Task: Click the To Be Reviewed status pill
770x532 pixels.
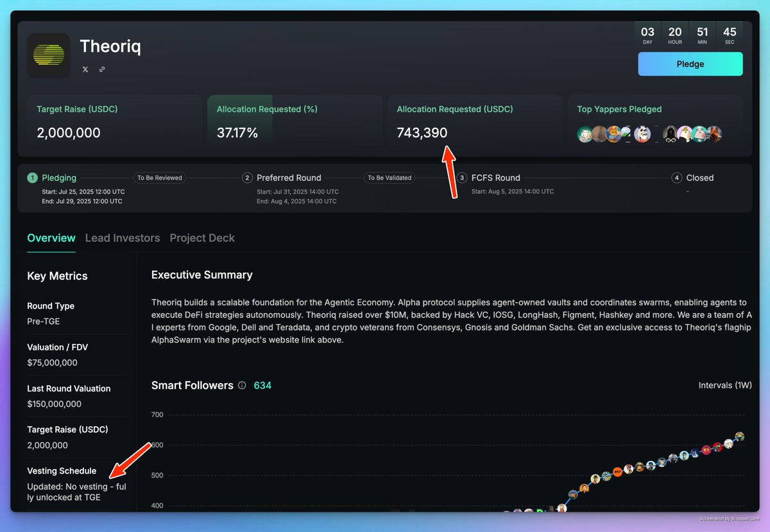Action: pos(160,178)
